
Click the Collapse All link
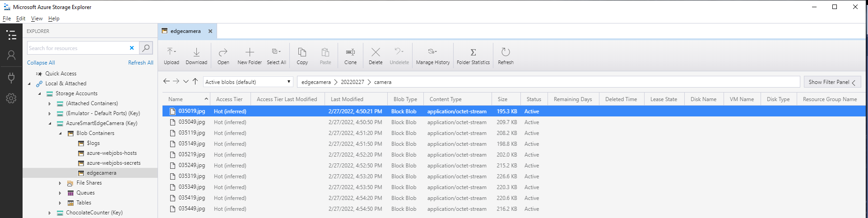point(41,63)
